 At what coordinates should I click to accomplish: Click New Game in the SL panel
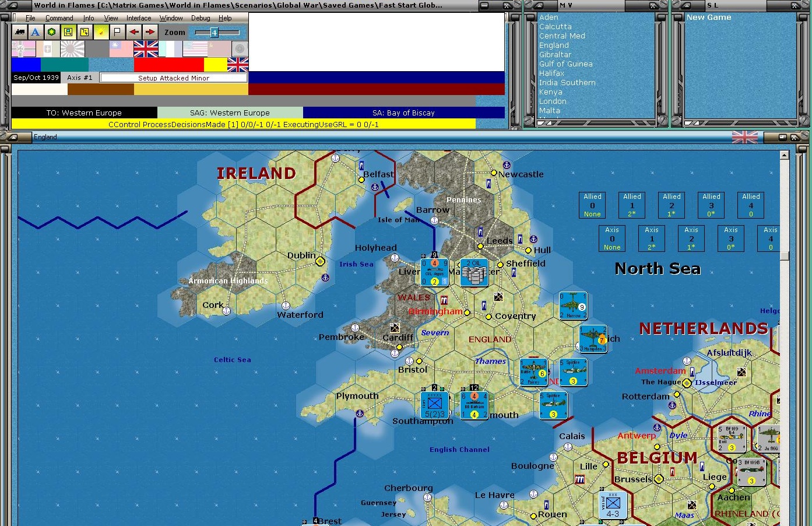(x=708, y=17)
